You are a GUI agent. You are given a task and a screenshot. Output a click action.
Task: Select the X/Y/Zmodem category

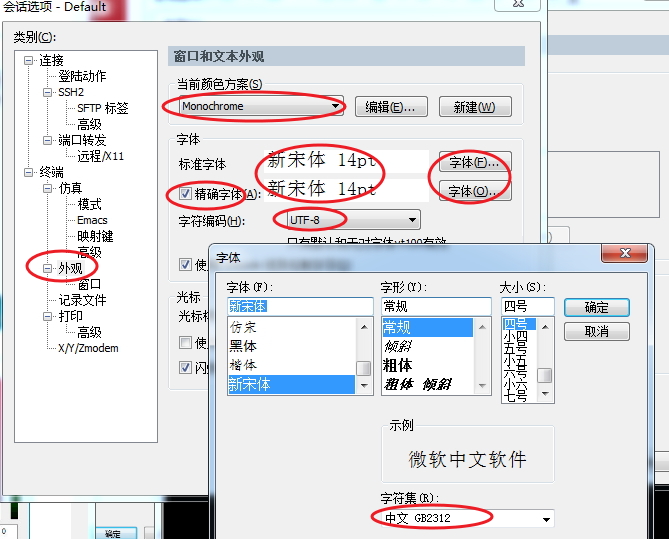click(88, 348)
